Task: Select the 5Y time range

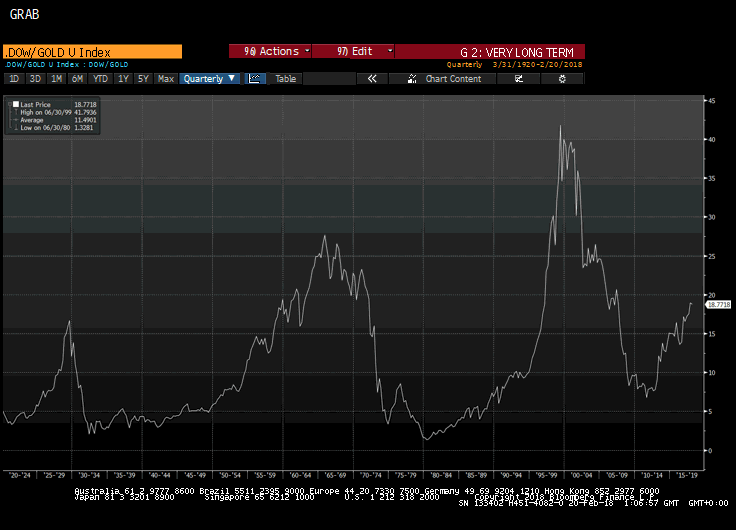Action: pos(143,79)
